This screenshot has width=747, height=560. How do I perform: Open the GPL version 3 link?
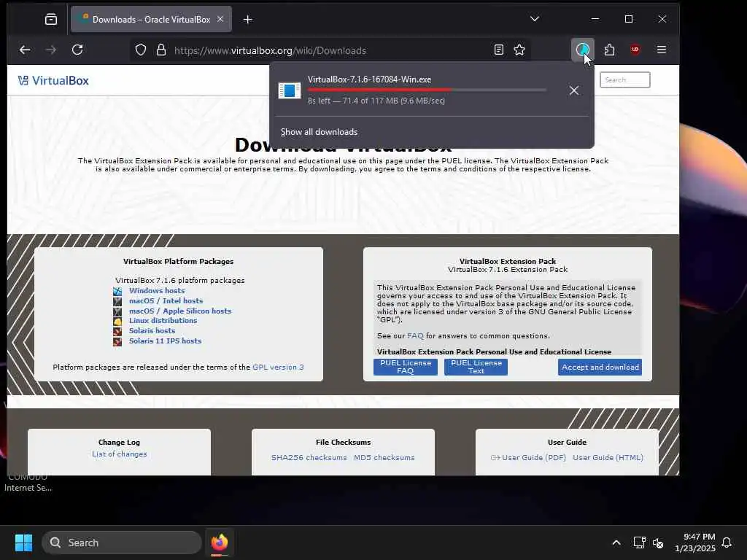point(278,367)
